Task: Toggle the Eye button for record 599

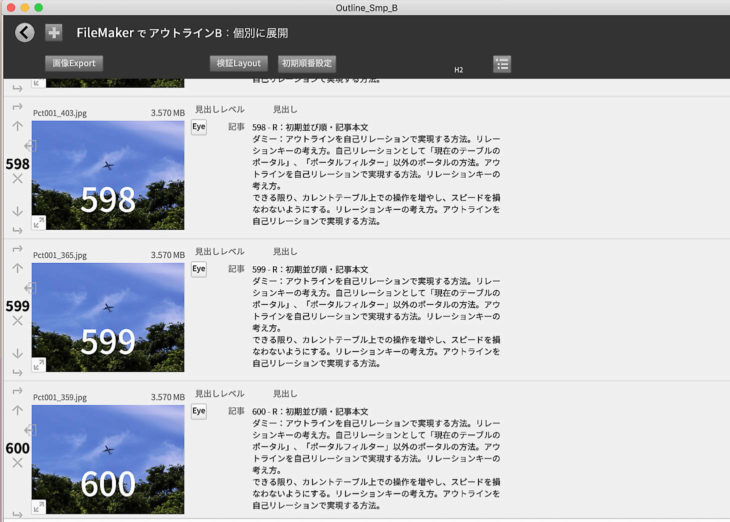Action: pyautogui.click(x=199, y=269)
